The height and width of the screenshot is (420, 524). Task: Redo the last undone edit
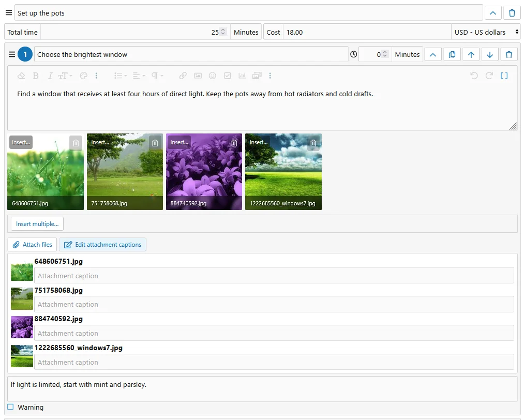[x=489, y=76]
